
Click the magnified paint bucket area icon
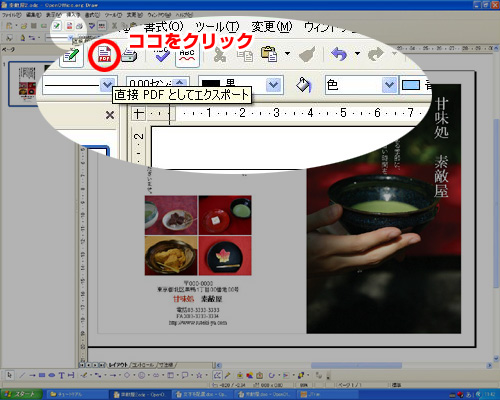[303, 85]
